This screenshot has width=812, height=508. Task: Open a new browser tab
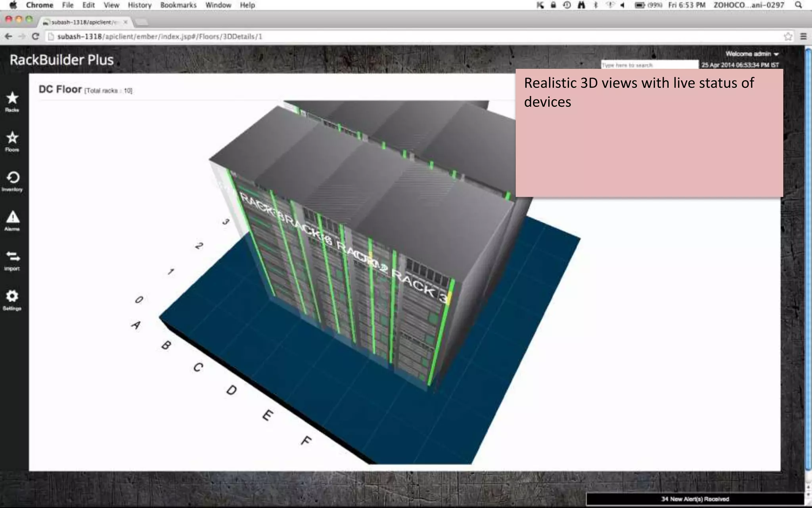pyautogui.click(x=142, y=22)
